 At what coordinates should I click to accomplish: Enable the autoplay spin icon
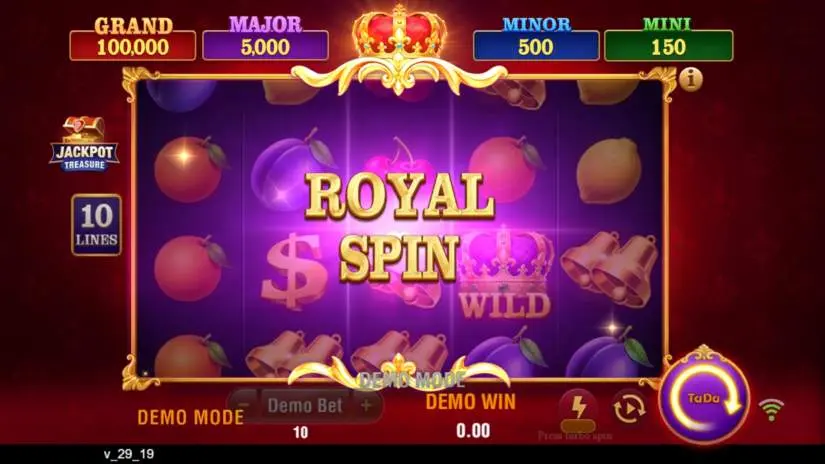click(629, 408)
